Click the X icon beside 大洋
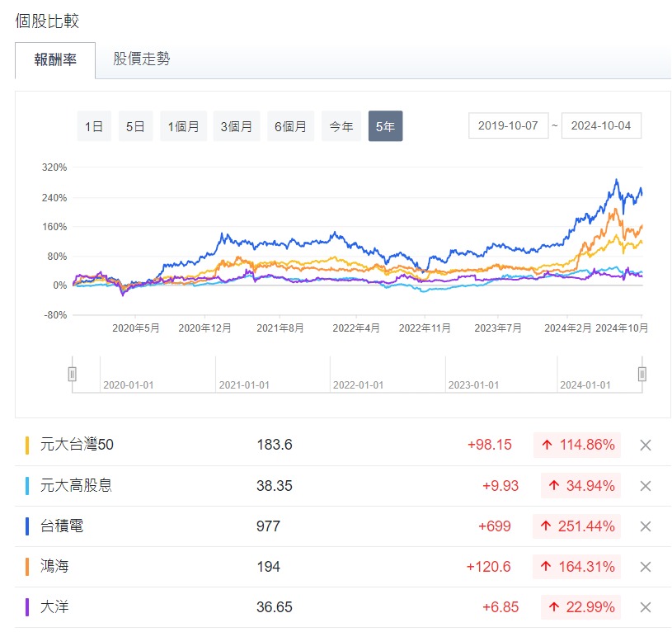Image resolution: width=672 pixels, height=632 pixels. pos(646,607)
